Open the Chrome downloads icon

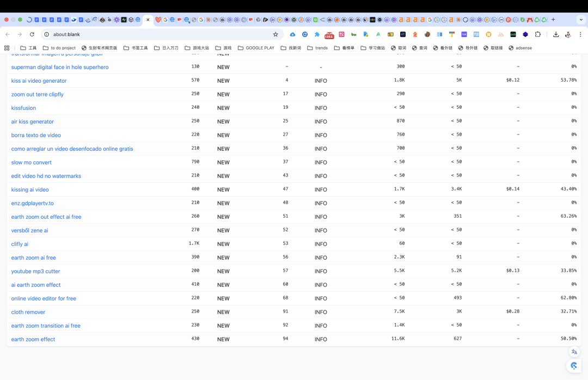[556, 34]
